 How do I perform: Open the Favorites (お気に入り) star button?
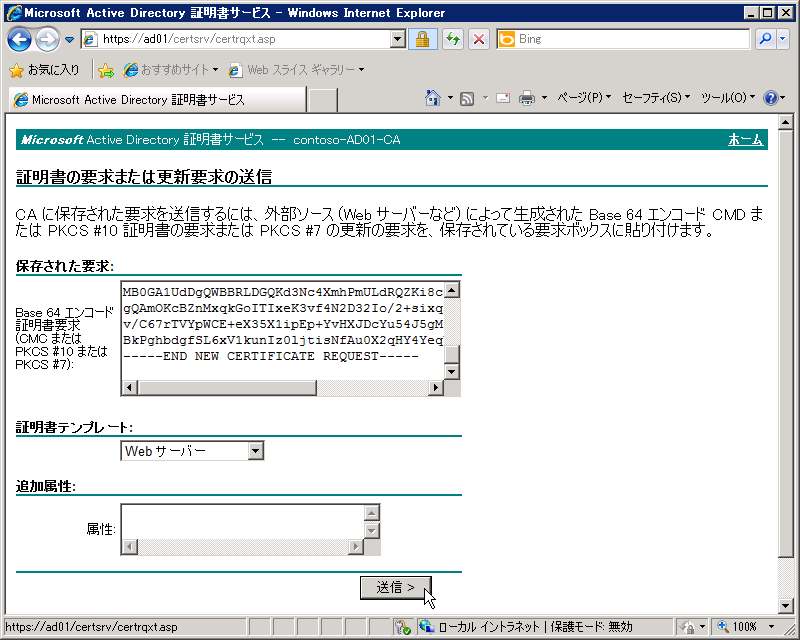tap(45, 70)
